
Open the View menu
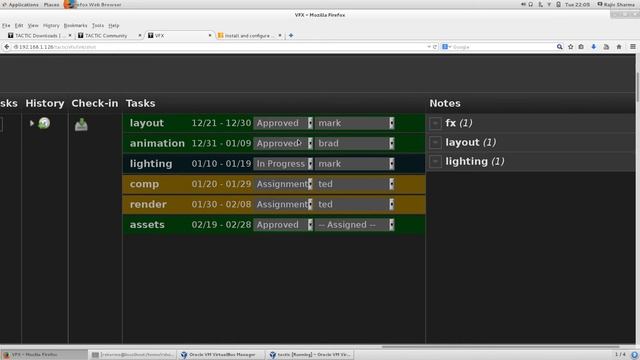(33, 25)
